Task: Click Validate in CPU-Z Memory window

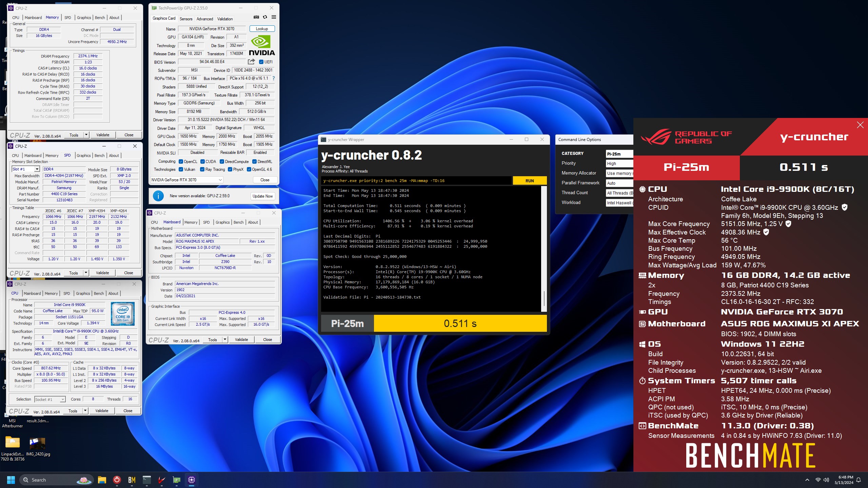Action: [103, 135]
